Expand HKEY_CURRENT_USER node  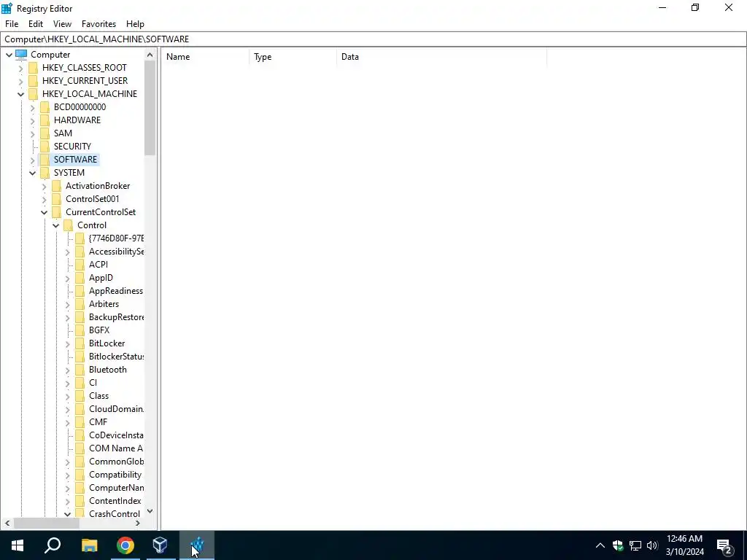[x=21, y=82]
